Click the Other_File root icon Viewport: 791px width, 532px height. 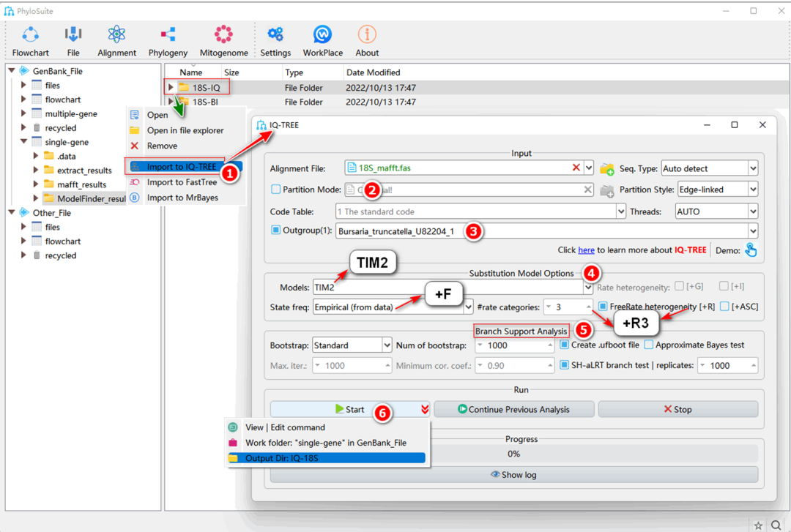23,213
